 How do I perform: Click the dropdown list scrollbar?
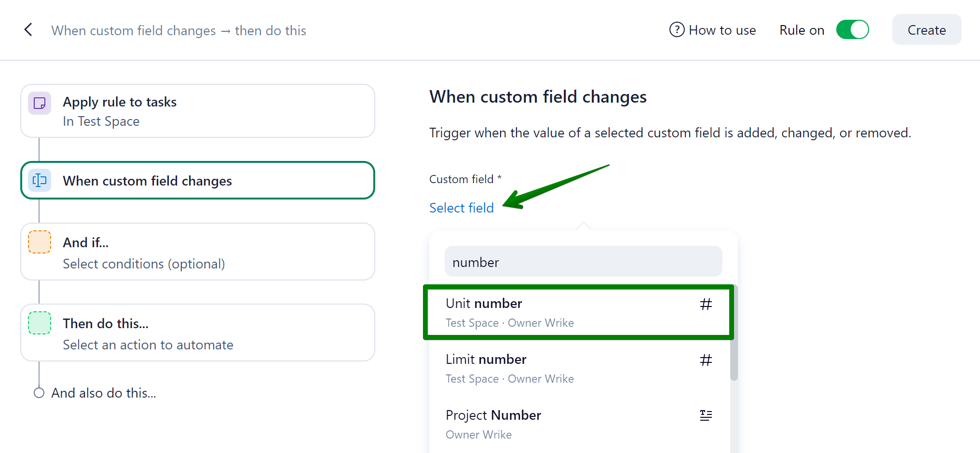pos(734,337)
